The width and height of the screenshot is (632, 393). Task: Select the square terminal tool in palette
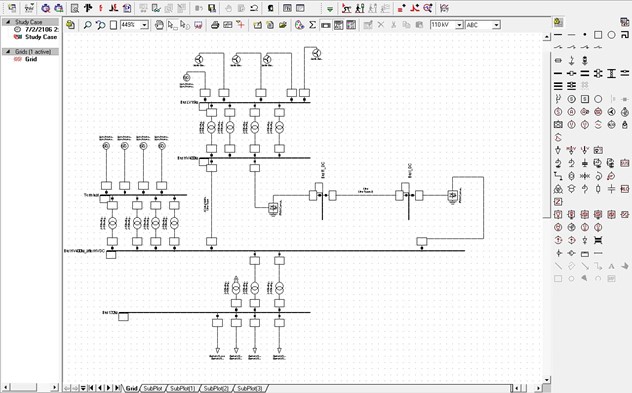coord(598,35)
